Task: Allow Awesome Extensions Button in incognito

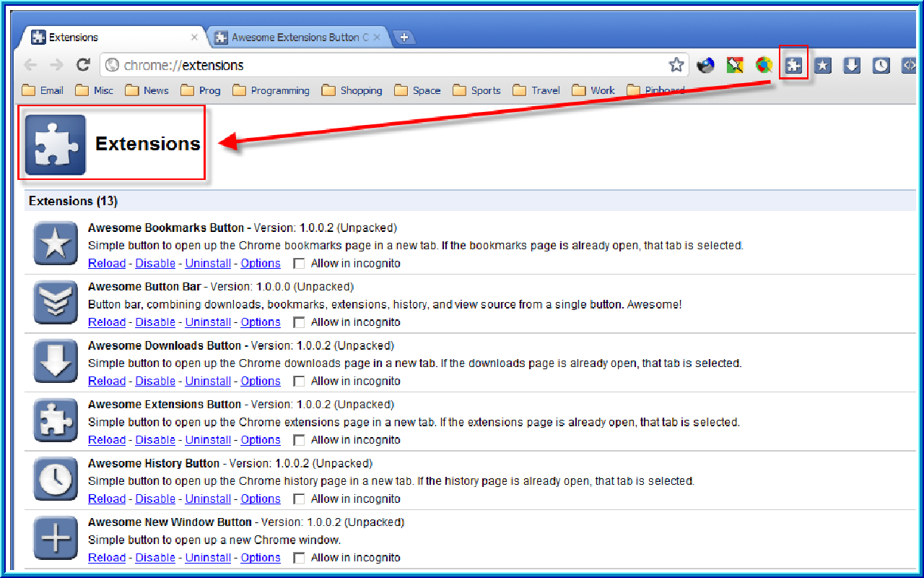Action: coord(299,440)
